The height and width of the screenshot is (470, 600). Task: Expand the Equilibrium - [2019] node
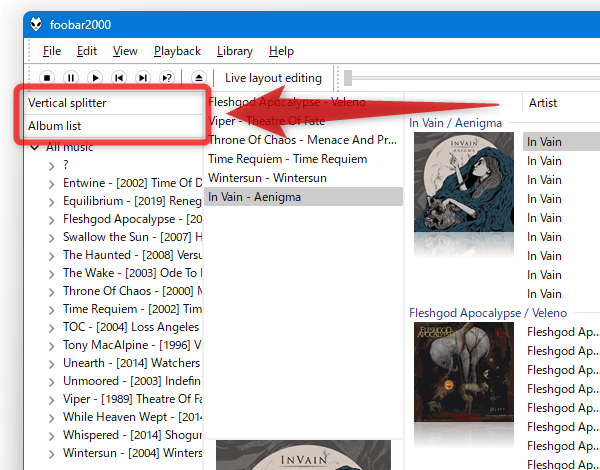tap(52, 202)
